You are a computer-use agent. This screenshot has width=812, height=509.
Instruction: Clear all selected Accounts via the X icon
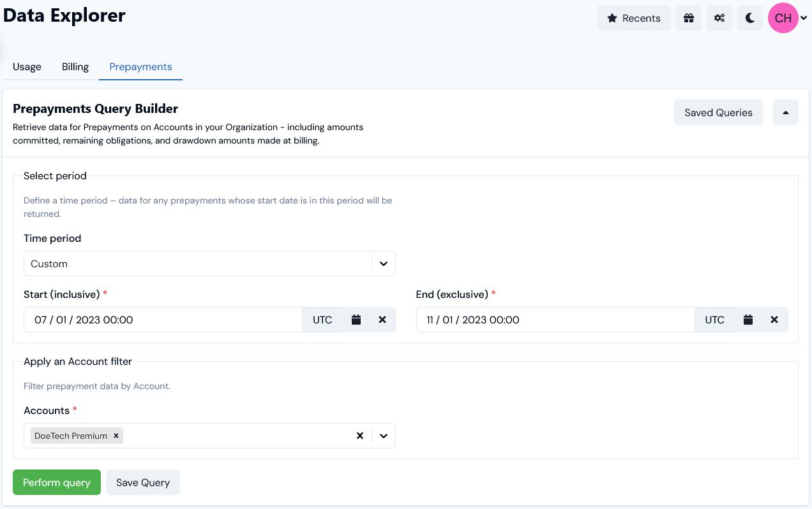tap(360, 436)
